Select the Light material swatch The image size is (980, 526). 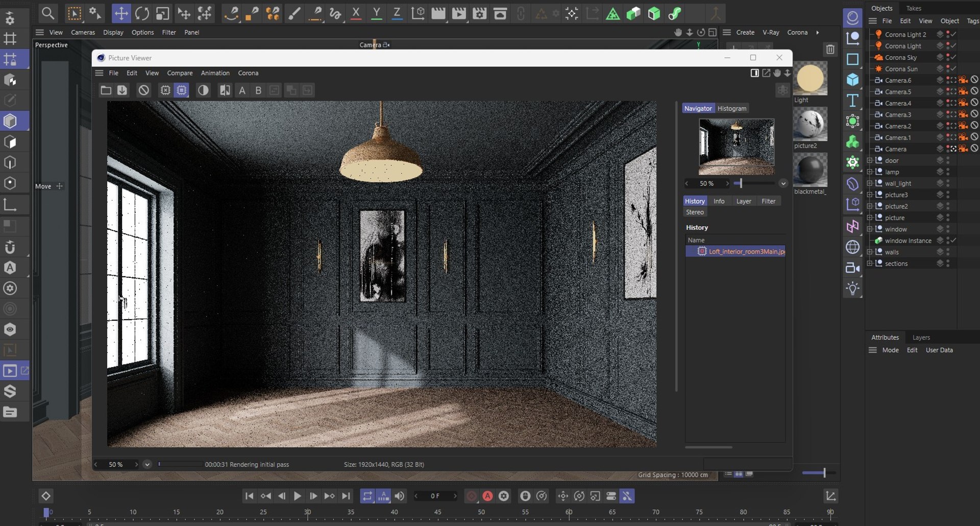810,79
